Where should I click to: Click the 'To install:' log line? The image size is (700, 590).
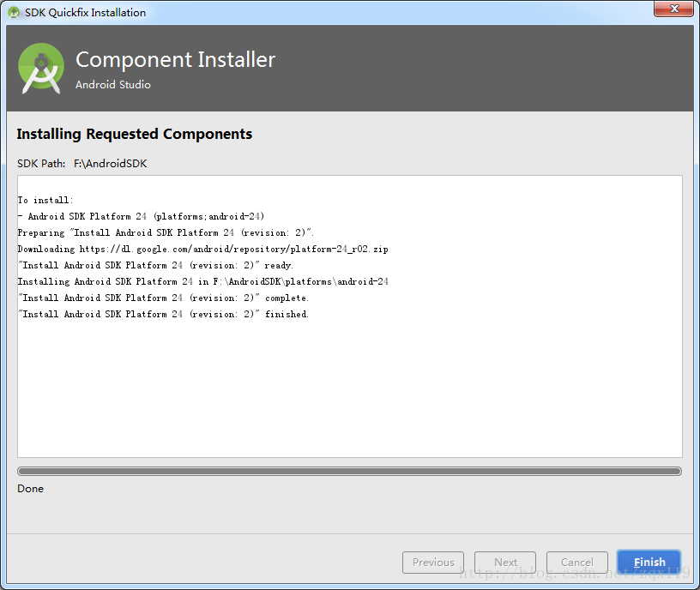(x=45, y=201)
